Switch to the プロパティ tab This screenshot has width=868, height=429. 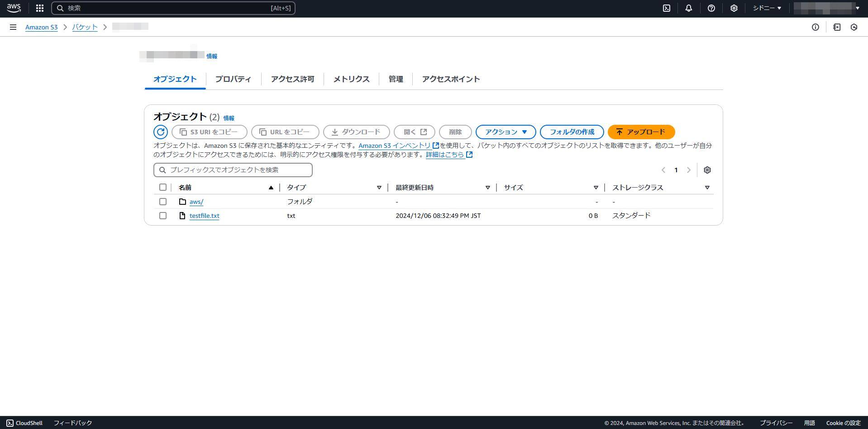[233, 79]
